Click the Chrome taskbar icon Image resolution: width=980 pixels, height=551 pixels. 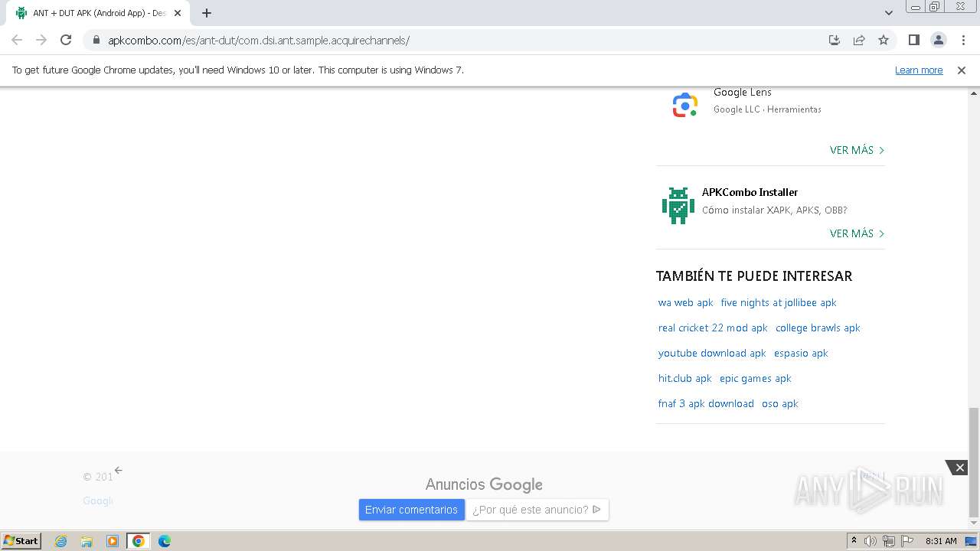point(139,541)
